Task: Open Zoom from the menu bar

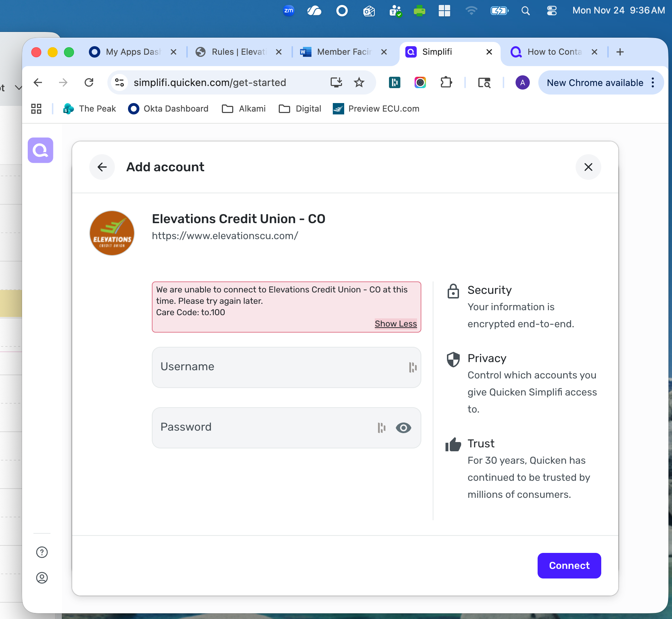Action: 289,11
